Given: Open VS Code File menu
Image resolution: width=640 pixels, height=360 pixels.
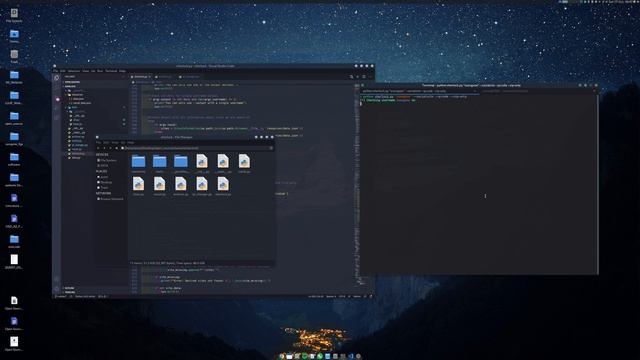Looking at the screenshot, I should pos(56,71).
